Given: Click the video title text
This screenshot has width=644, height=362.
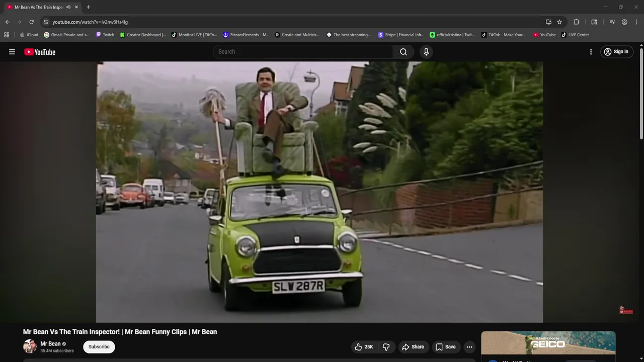Looking at the screenshot, I should pos(120,332).
